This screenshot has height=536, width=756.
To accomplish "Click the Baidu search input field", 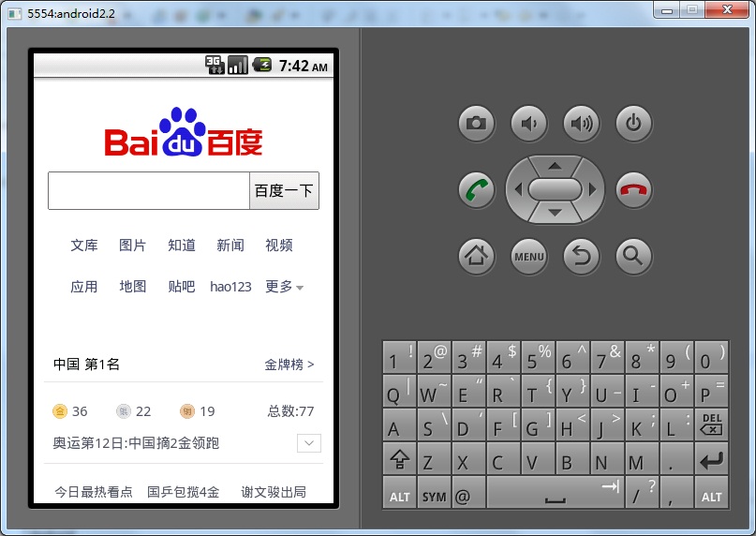I will [x=149, y=190].
